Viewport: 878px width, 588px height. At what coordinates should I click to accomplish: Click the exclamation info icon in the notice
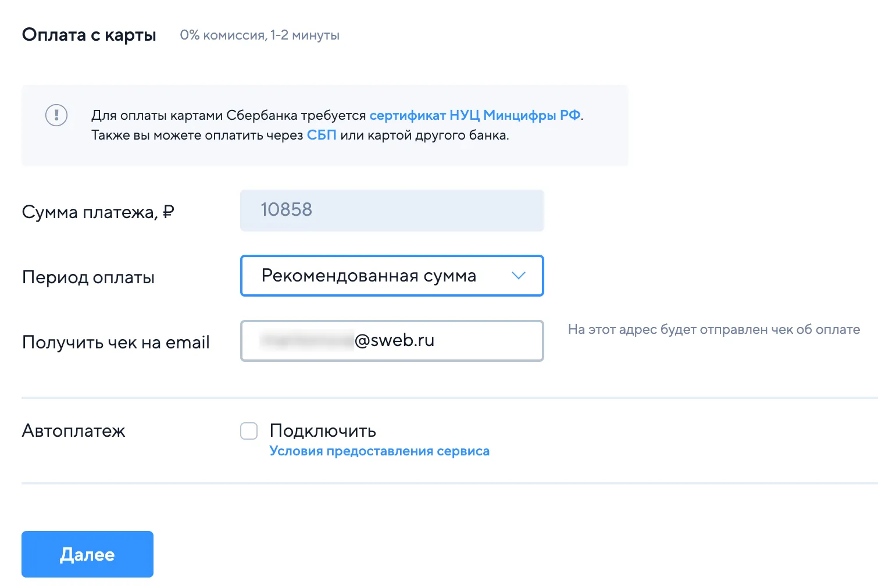[56, 115]
